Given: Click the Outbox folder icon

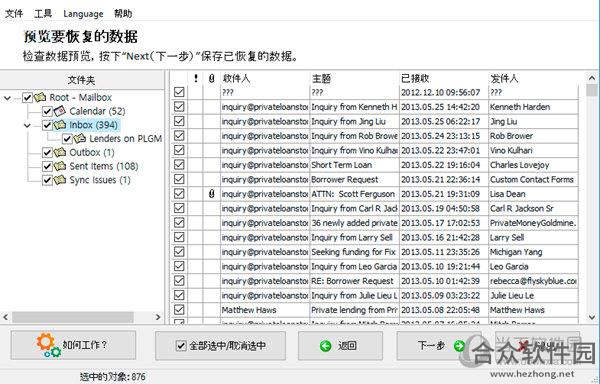Looking at the screenshot, I should pos(60,152).
